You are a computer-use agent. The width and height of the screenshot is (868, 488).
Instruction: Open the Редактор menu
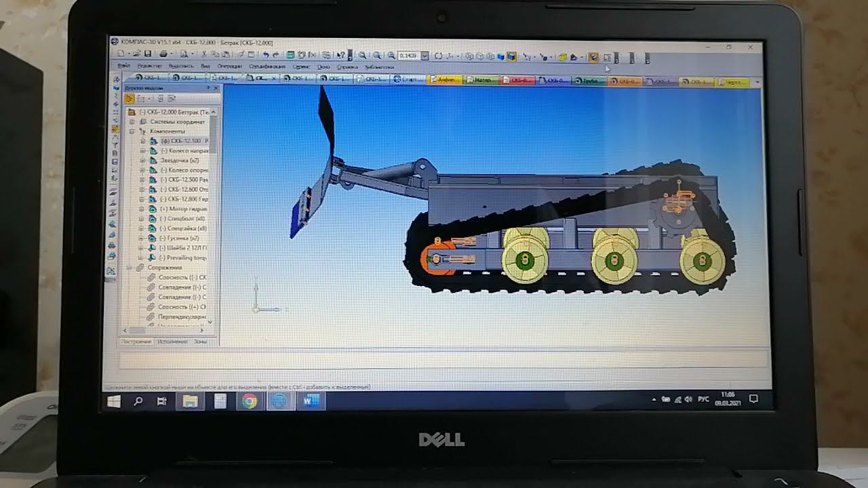tap(149, 66)
